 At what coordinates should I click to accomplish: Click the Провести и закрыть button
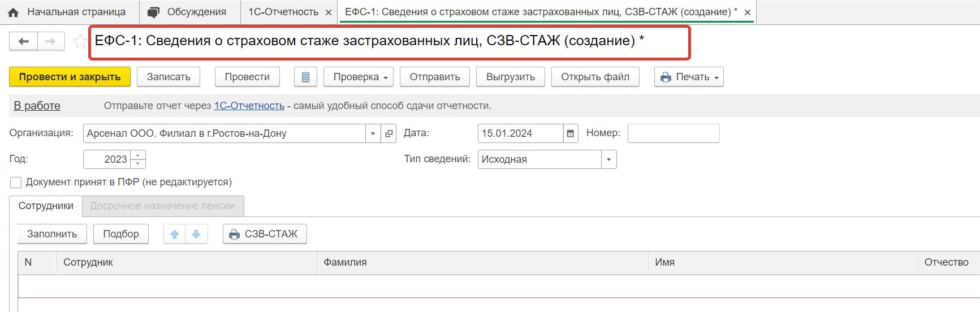tap(70, 77)
